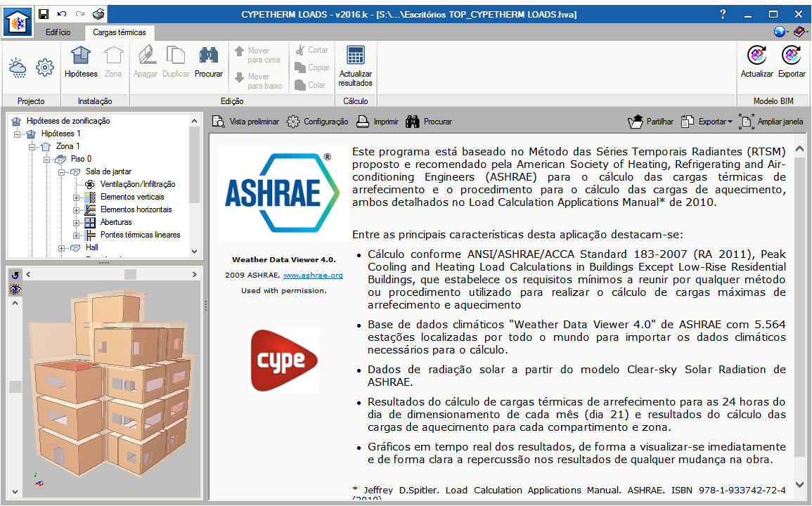The height and width of the screenshot is (506, 812).
Task: Click the 3D view vertical scroll-down arrow
Action: [15, 491]
